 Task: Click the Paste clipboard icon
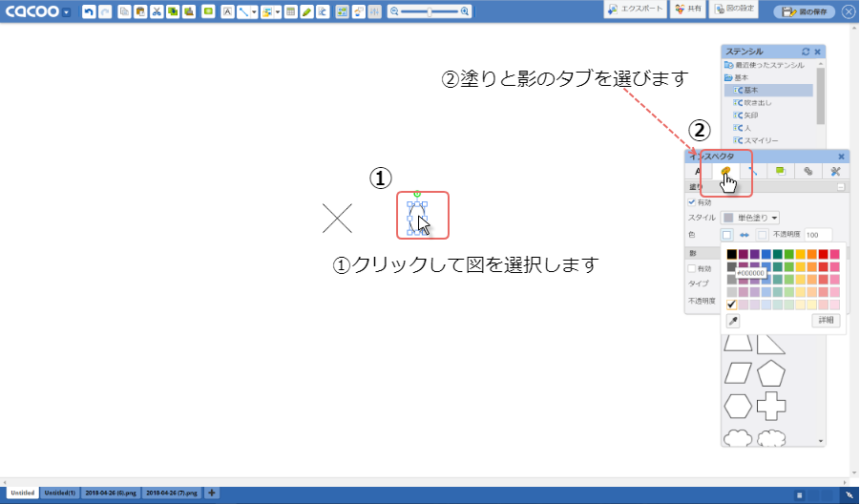tap(140, 11)
